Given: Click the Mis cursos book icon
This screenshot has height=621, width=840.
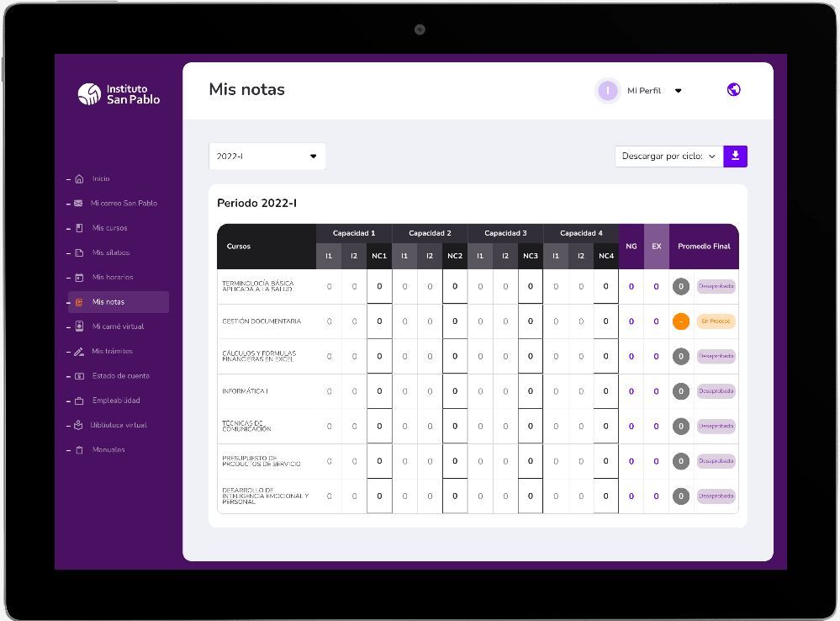Looking at the screenshot, I should click(x=79, y=228).
